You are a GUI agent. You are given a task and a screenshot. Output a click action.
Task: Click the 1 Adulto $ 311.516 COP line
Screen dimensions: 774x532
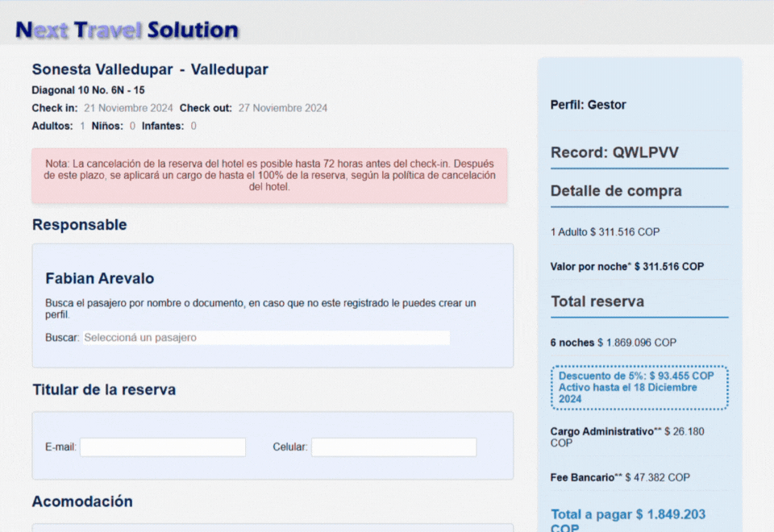click(x=605, y=232)
